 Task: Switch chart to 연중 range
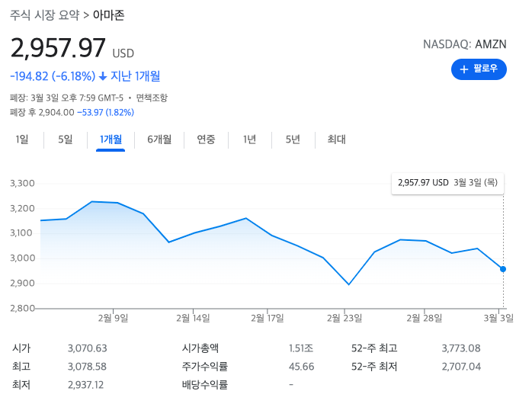206,139
